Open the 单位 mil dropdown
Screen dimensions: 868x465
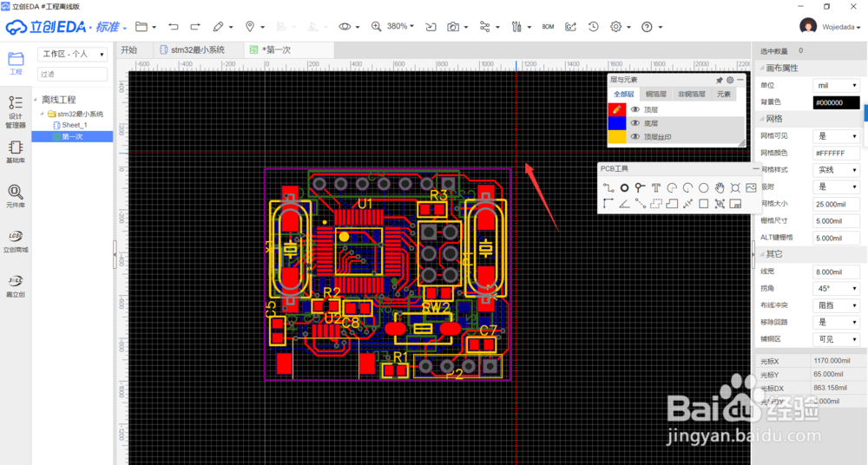point(836,85)
